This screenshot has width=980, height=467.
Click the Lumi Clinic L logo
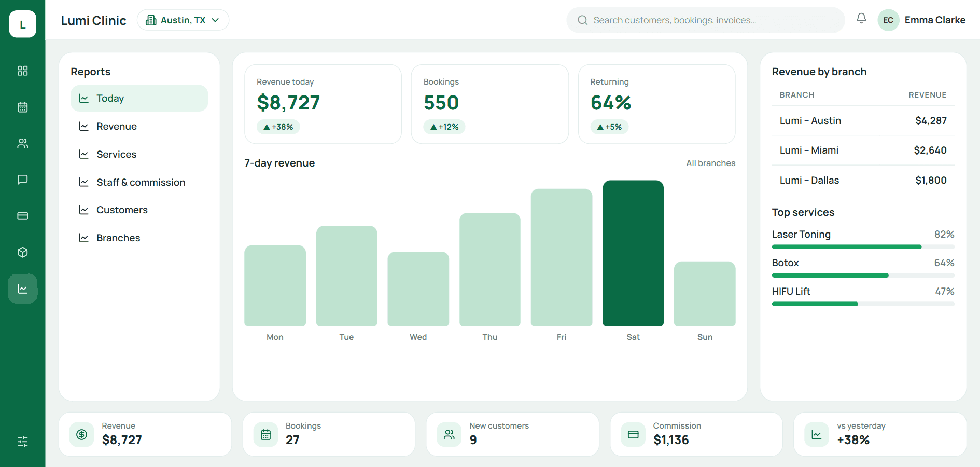23,24
